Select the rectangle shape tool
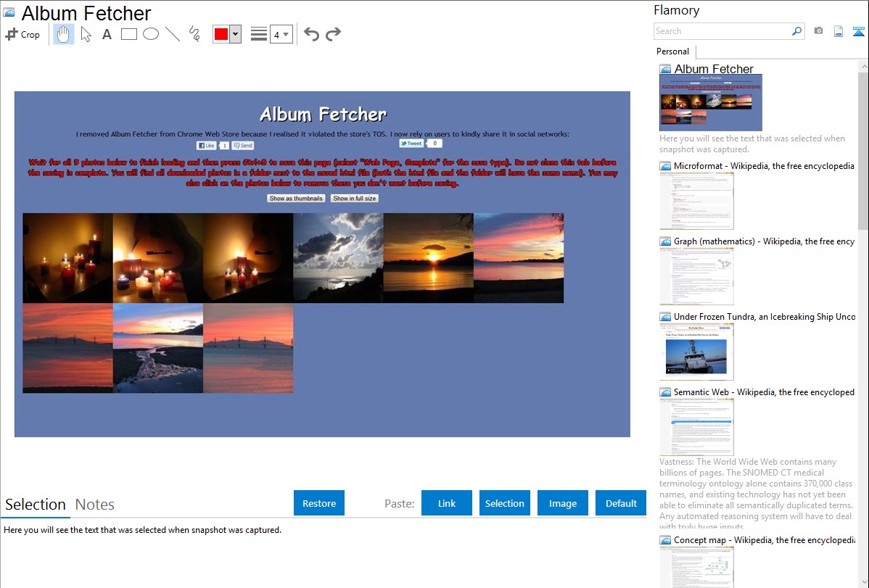 point(128,34)
